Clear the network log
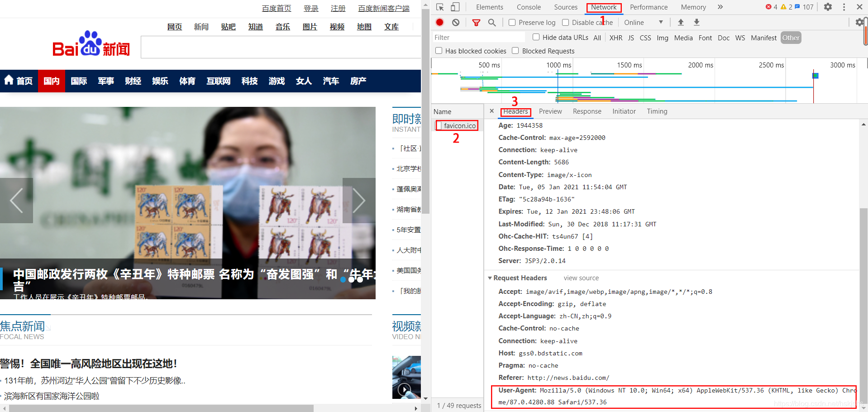The image size is (868, 412). point(456,22)
